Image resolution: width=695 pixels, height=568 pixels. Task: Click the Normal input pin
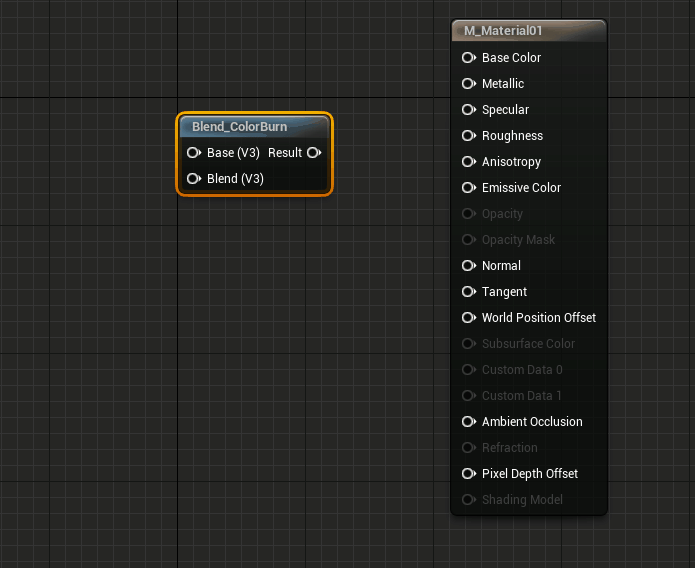(x=469, y=266)
